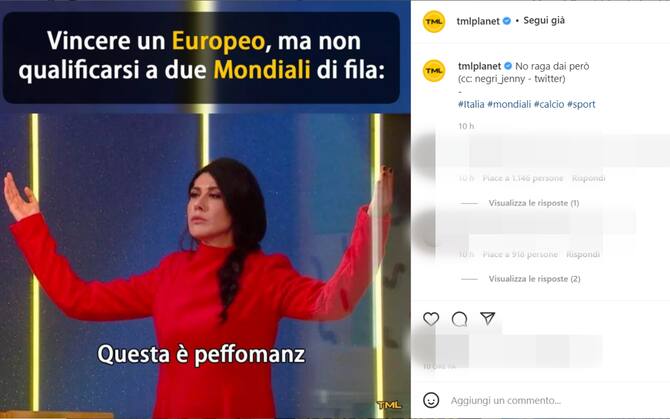Like the post with the heart icon

(x=431, y=319)
